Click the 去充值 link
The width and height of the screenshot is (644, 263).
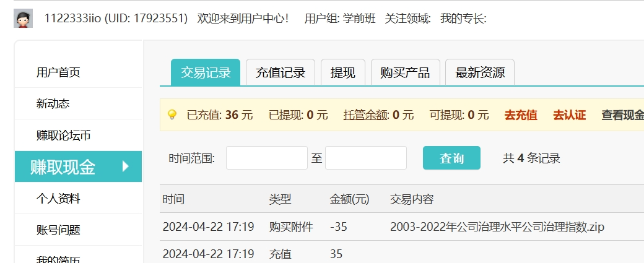pyautogui.click(x=521, y=115)
